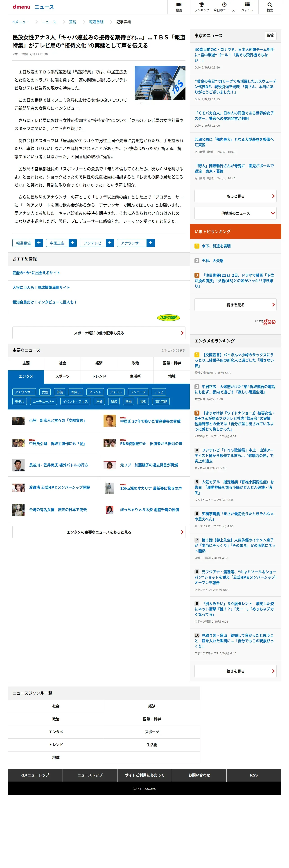This screenshot has width=289, height=868.
Task: Open the ジャンル grid icon
Action: (x=247, y=7)
